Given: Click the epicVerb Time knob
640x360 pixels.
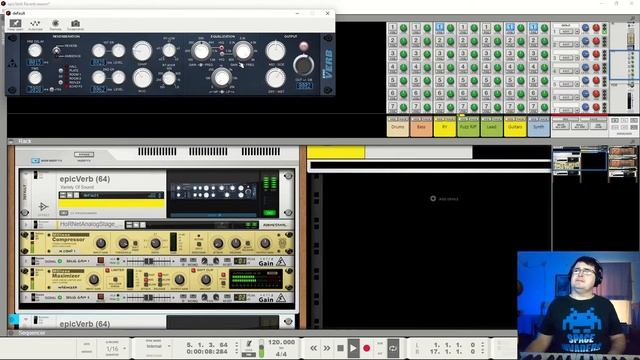Looking at the screenshot, I should [35, 77].
